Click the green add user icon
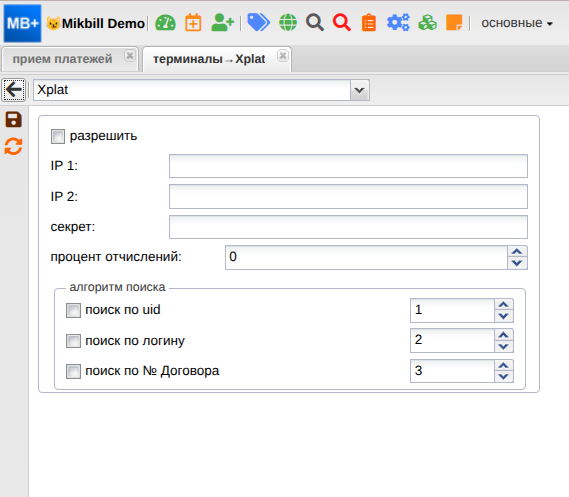 (222, 22)
